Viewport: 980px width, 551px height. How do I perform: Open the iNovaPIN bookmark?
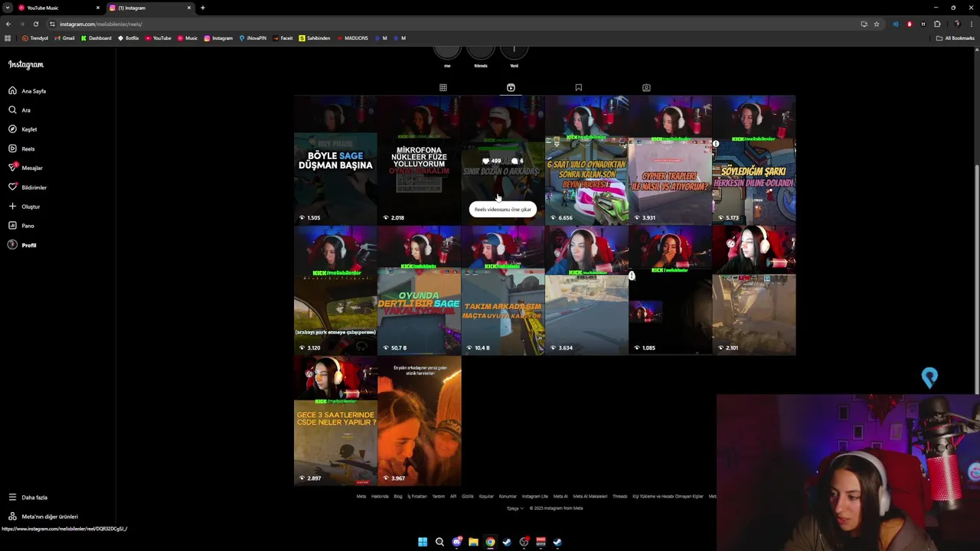click(253, 38)
